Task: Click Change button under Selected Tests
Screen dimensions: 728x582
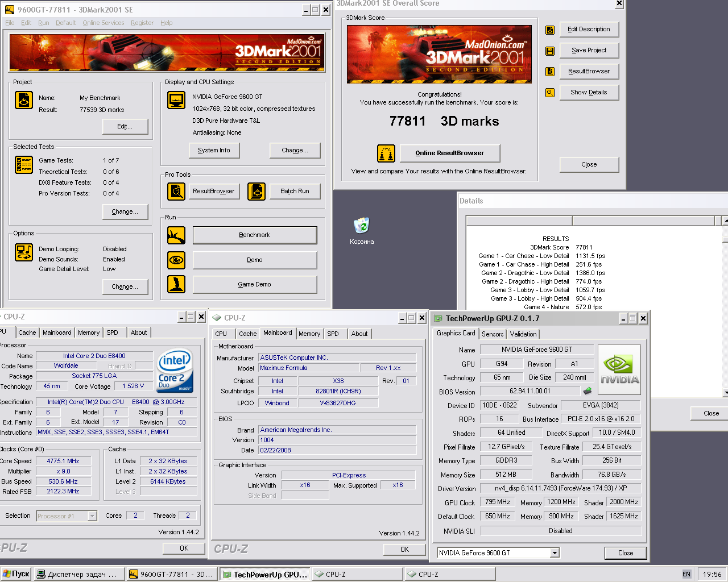Action: point(125,212)
